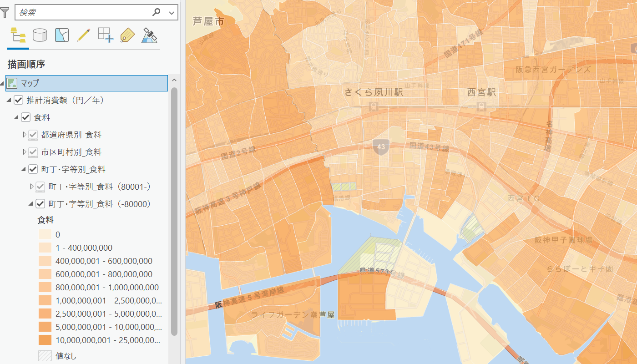The image size is (637, 364).
Task: Click inside the 検索 search field
Action: [82, 12]
